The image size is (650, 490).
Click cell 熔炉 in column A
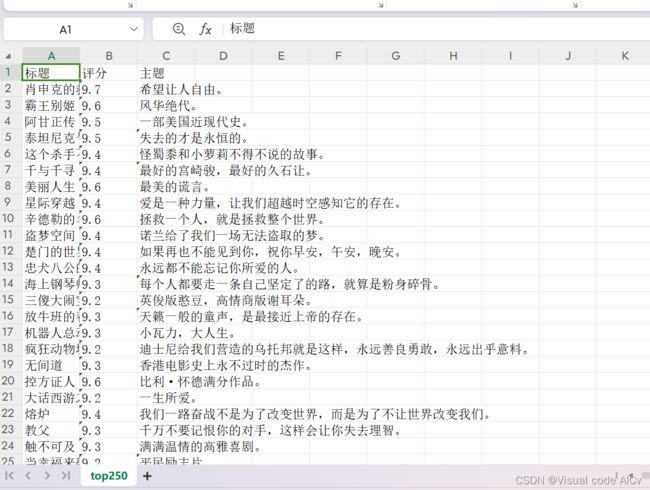click(x=51, y=414)
